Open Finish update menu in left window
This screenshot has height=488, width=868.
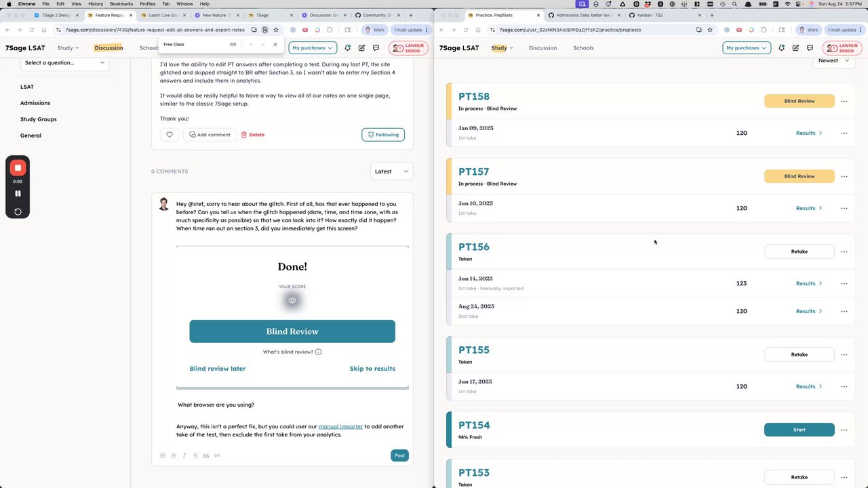coord(410,30)
